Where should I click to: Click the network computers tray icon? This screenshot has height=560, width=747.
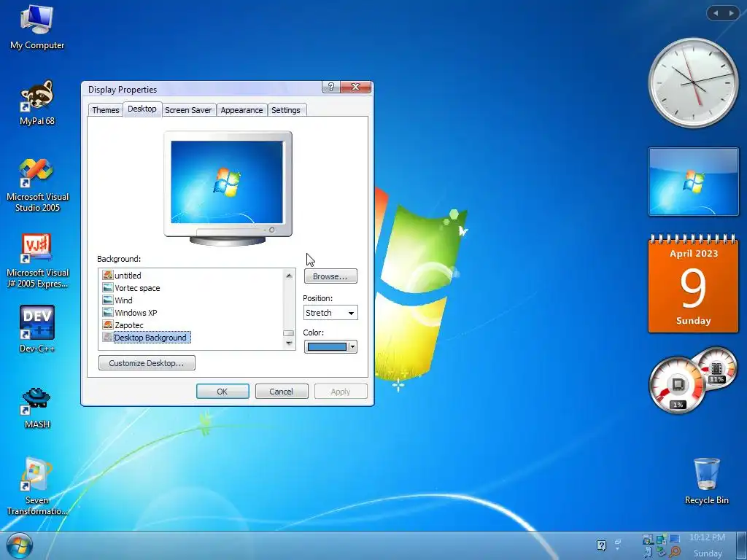[x=661, y=539]
